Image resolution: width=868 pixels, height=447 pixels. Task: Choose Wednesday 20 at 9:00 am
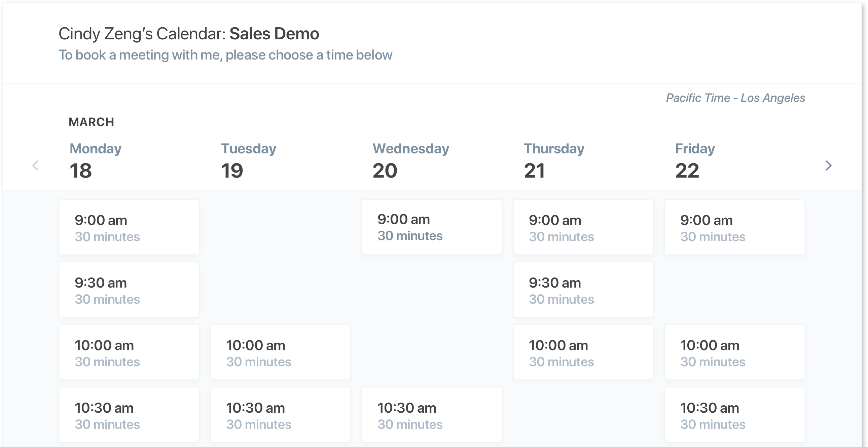[x=432, y=227]
